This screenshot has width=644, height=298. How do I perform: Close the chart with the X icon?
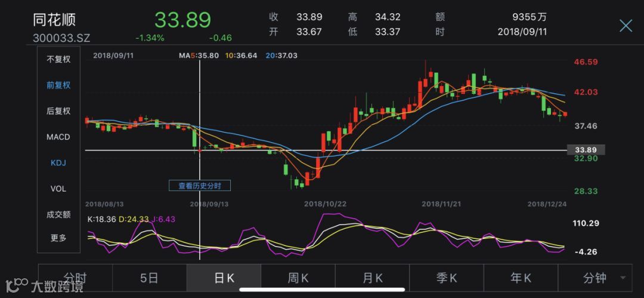[x=626, y=26]
